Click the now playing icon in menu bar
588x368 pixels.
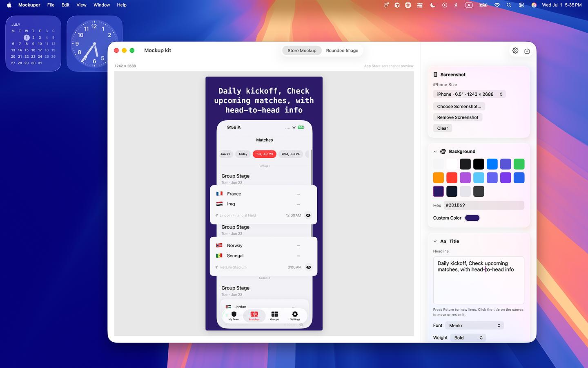(x=445, y=5)
